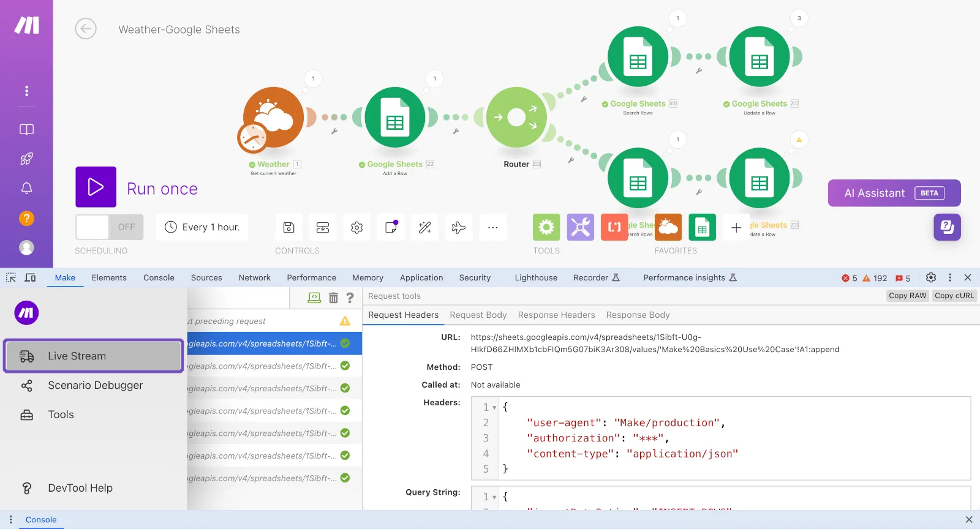Image resolution: width=980 pixels, height=529 pixels.
Task: Open the AI Assistant BETA button
Action: pos(894,193)
